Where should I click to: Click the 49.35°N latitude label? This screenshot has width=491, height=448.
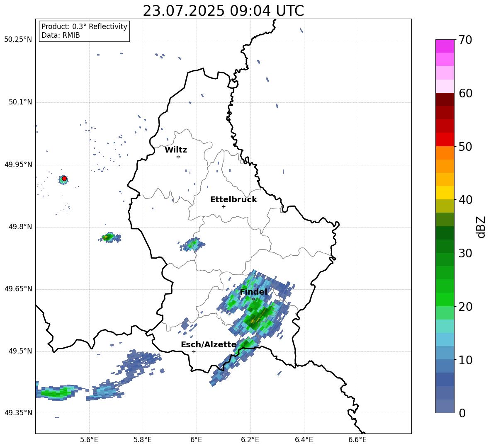click(x=18, y=413)
